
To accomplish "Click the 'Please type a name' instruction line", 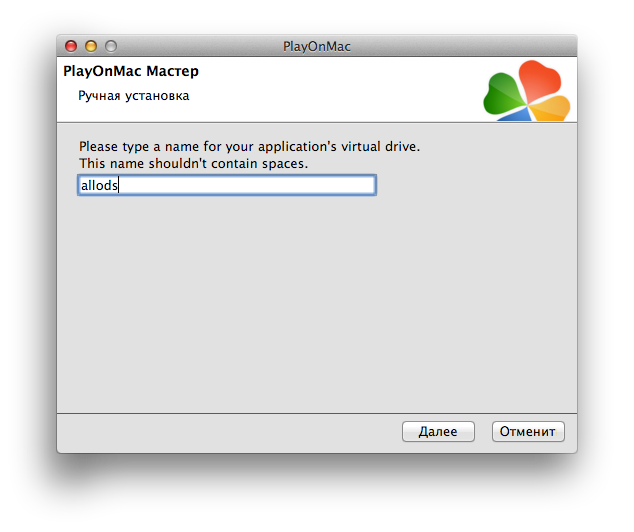I will point(249,146).
